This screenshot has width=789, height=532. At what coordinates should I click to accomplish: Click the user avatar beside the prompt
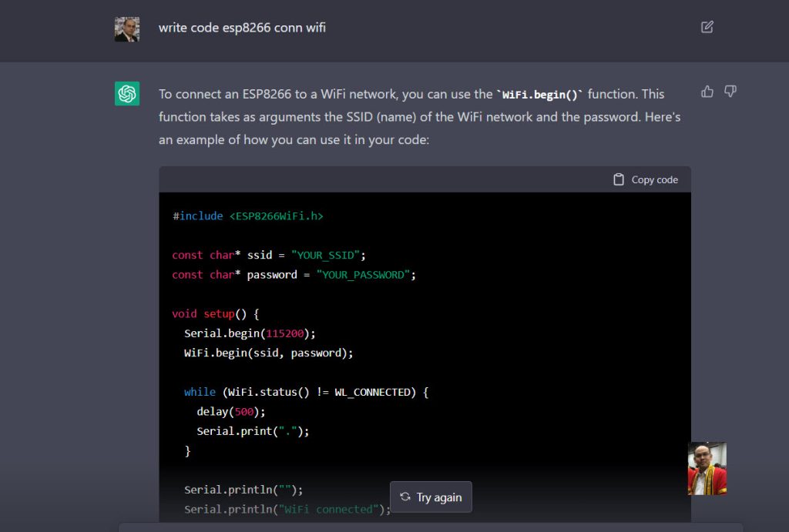click(127, 29)
